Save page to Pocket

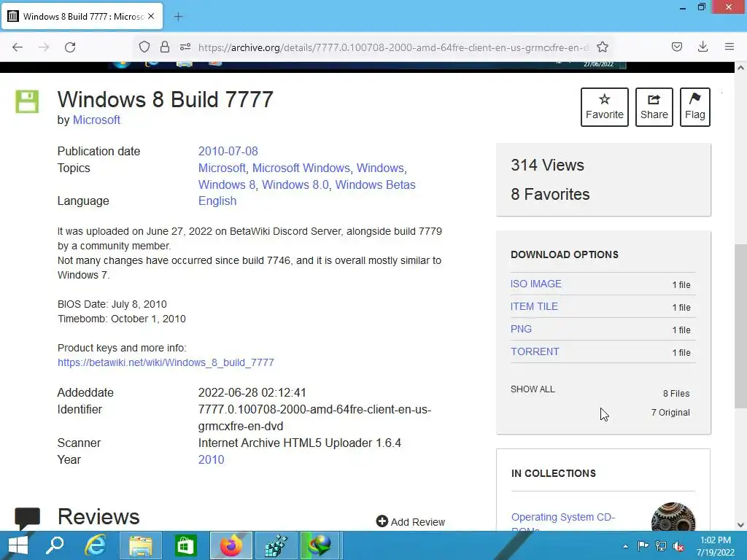tap(677, 47)
